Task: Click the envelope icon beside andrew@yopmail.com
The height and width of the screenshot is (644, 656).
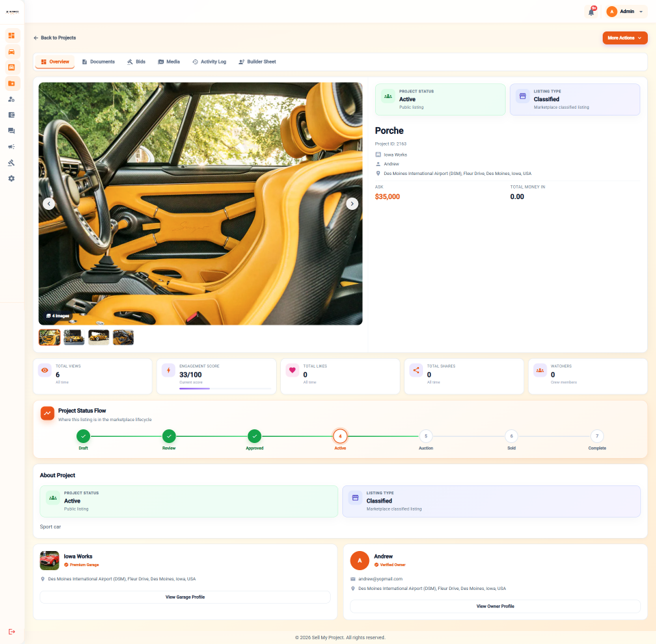Action: 353,579
